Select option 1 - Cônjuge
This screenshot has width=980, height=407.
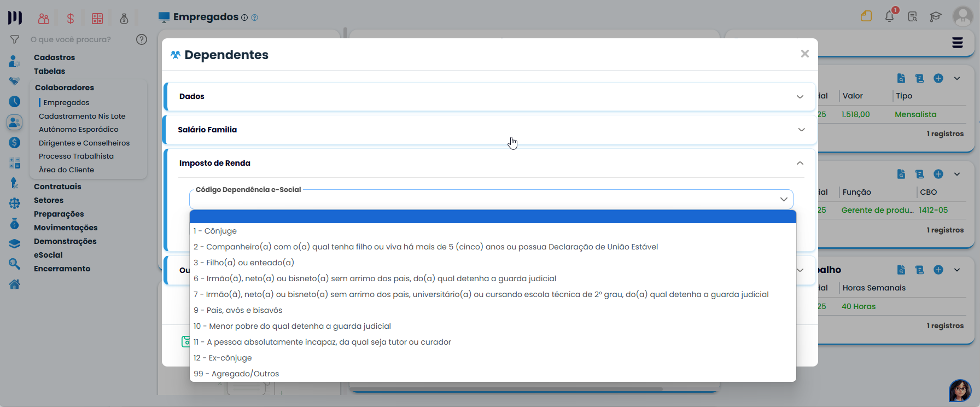[493, 231]
